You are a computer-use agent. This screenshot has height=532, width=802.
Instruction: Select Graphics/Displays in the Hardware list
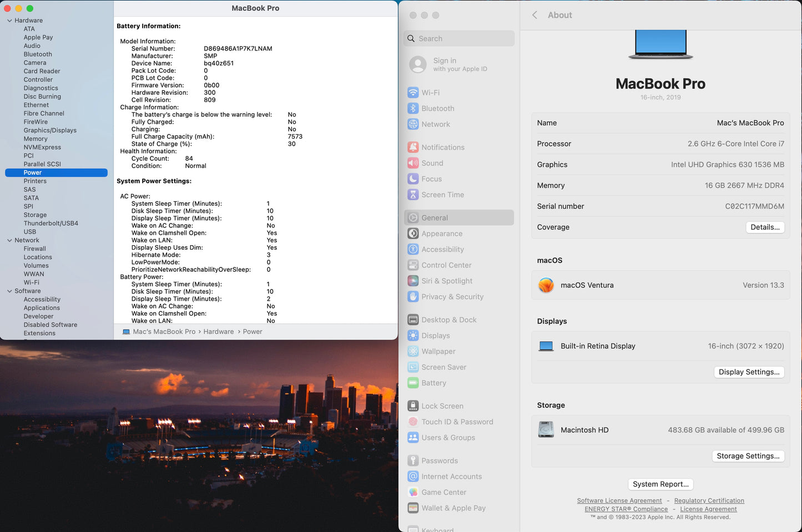50,130
